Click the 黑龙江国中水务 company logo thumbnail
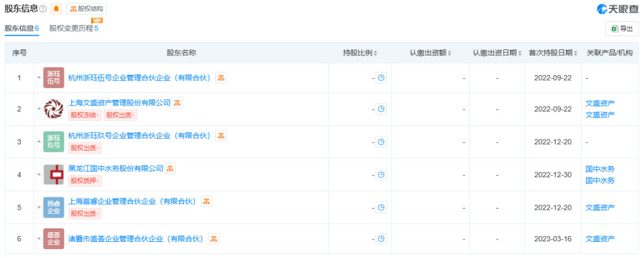 [54, 175]
